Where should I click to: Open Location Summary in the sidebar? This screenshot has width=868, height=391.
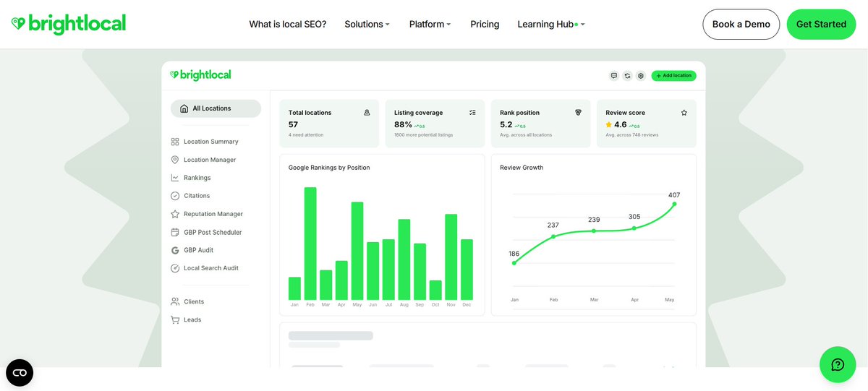[210, 142]
